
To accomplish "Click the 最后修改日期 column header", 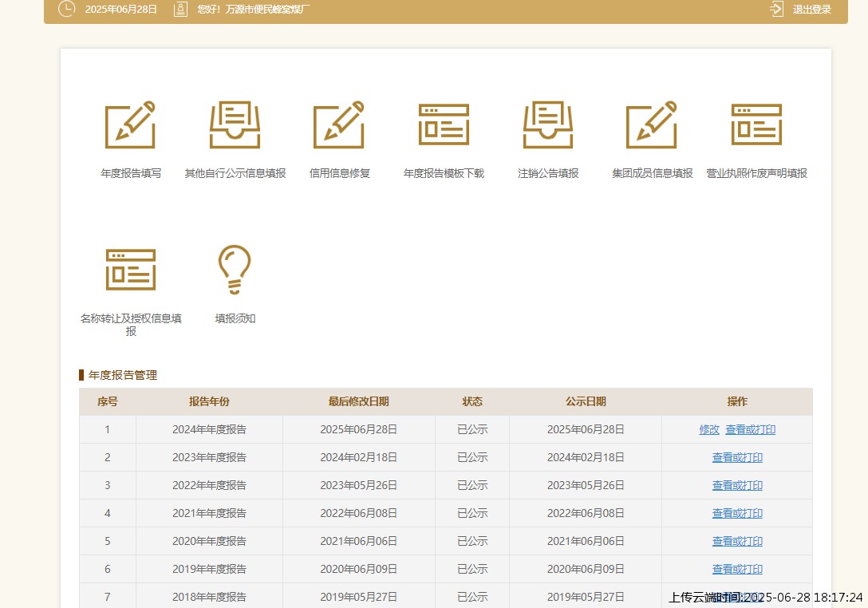I will (359, 401).
